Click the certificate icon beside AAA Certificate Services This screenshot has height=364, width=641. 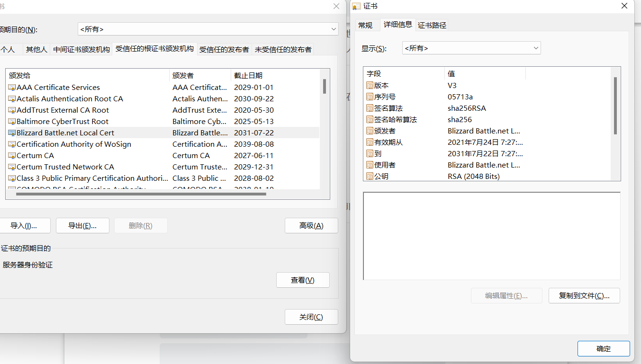coord(12,88)
